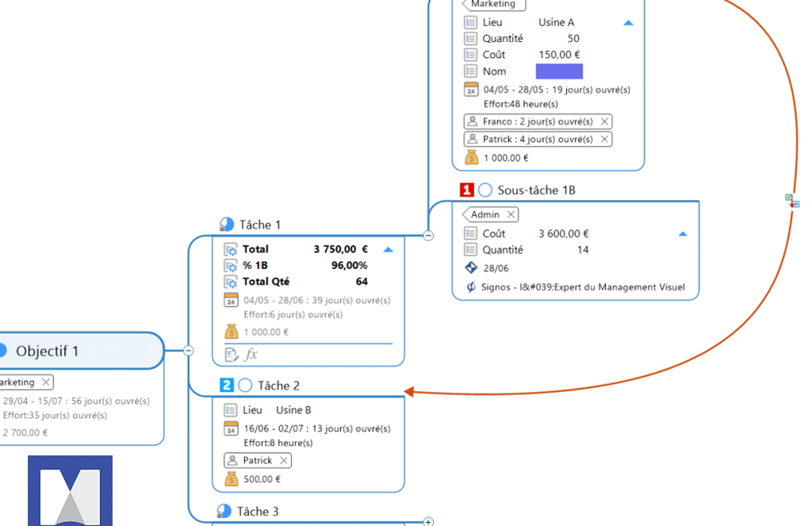812x526 pixels.
Task: Collapse the Objectif 1 branch
Action: point(189,350)
